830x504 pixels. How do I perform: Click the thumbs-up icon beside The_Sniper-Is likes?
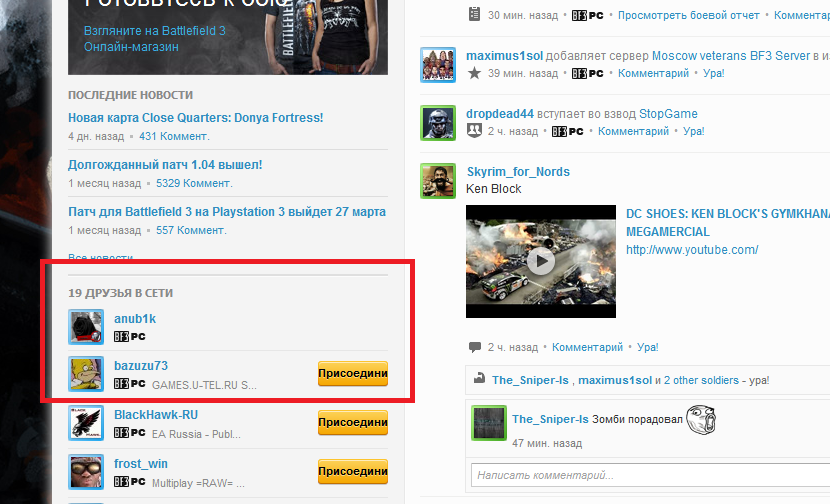pos(479,379)
